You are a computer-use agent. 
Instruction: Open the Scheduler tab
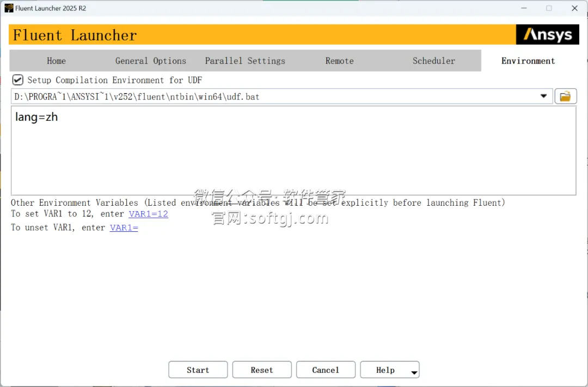click(434, 61)
